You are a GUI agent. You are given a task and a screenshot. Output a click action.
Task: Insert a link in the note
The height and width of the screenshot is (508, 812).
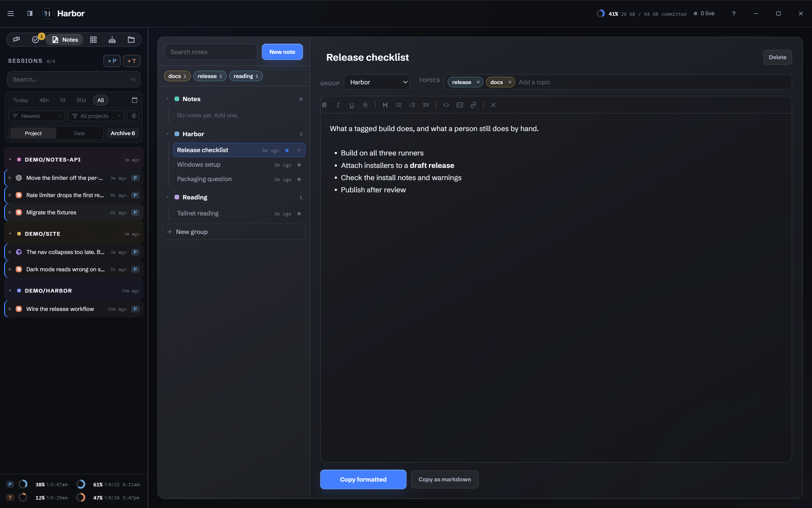473,105
